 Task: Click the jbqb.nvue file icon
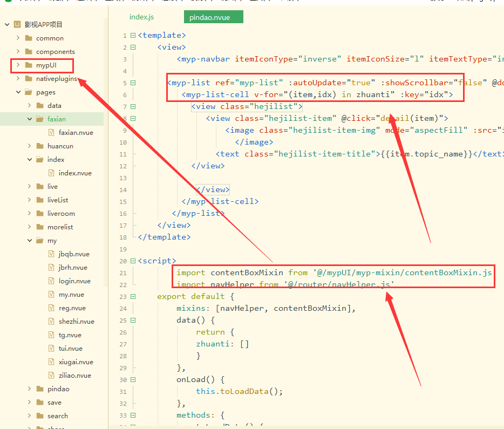(x=51, y=254)
